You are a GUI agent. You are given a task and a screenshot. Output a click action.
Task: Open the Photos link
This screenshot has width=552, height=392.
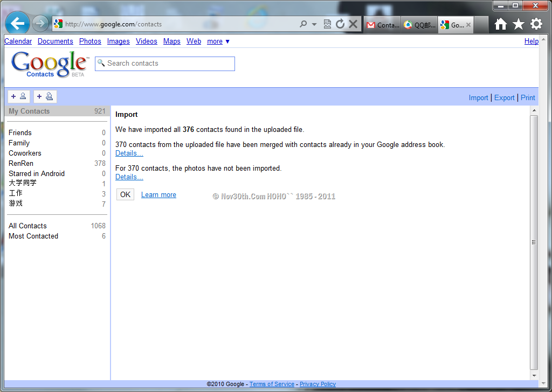tap(90, 41)
